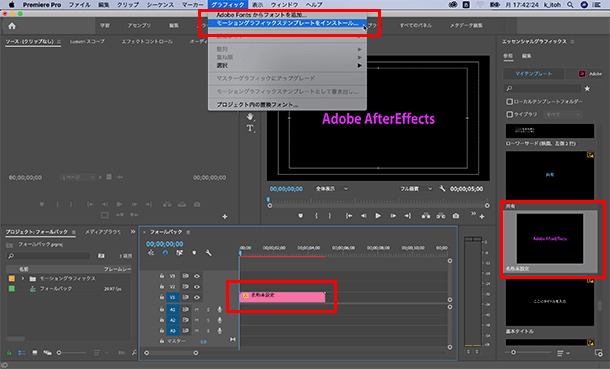Open the Metadata Logging workspace

[x=466, y=25]
